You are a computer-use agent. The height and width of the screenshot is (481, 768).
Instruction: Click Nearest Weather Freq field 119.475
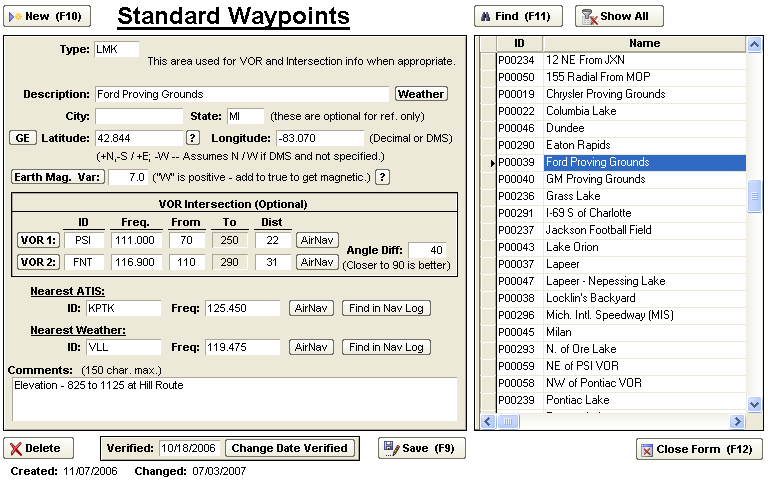pos(242,347)
